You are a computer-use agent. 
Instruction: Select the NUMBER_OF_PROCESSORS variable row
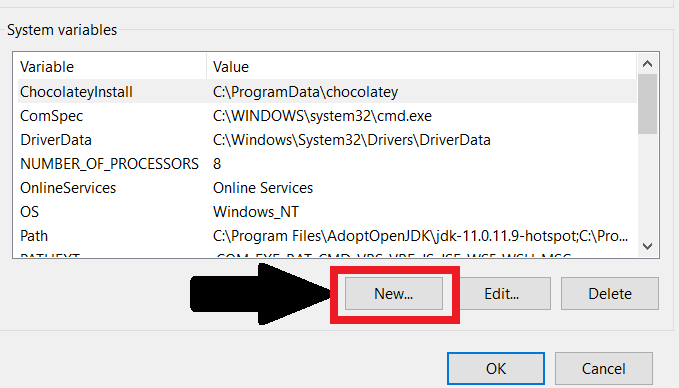[327, 164]
